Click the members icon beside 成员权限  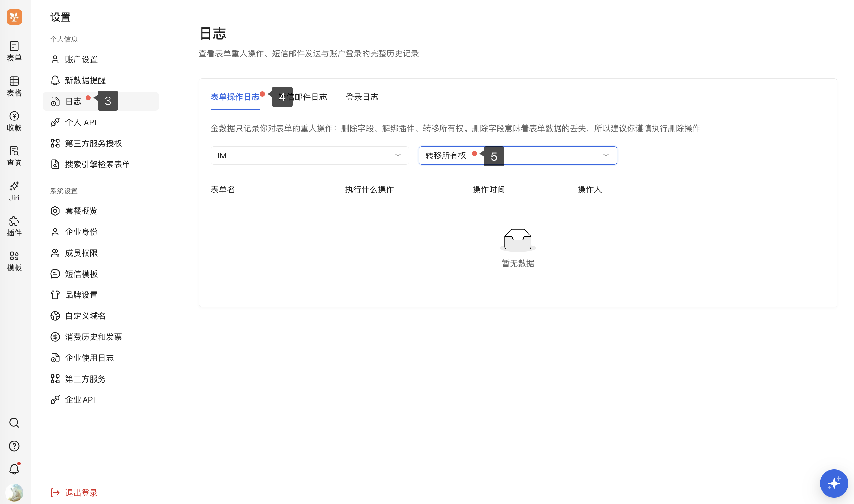pyautogui.click(x=55, y=253)
